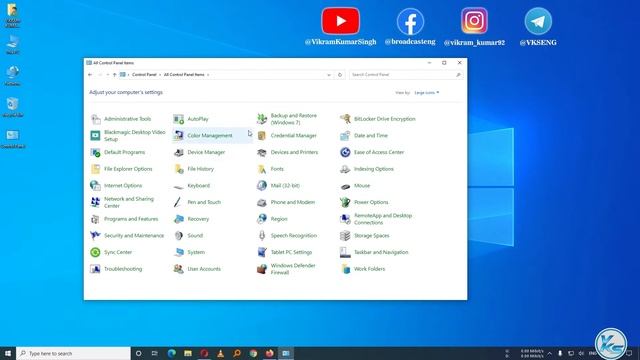Open the File Explorer Options icon
Viewport: 640px width, 360px height.
pyautogui.click(x=96, y=169)
